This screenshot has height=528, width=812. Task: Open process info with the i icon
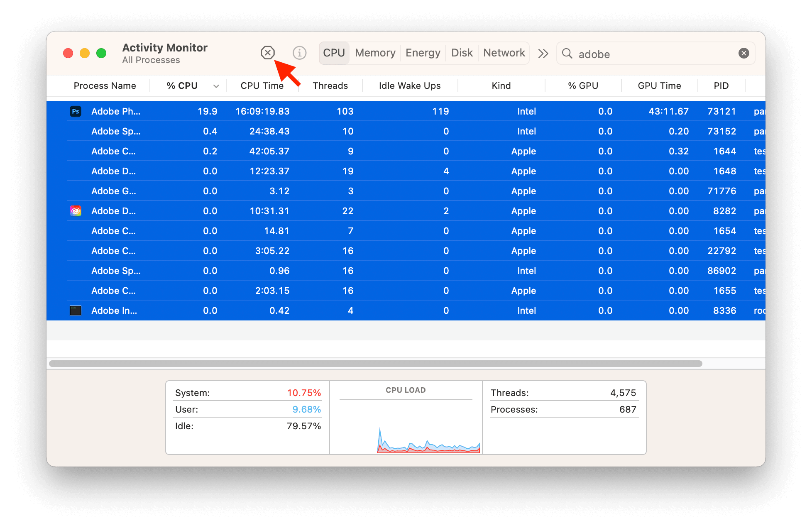click(299, 53)
